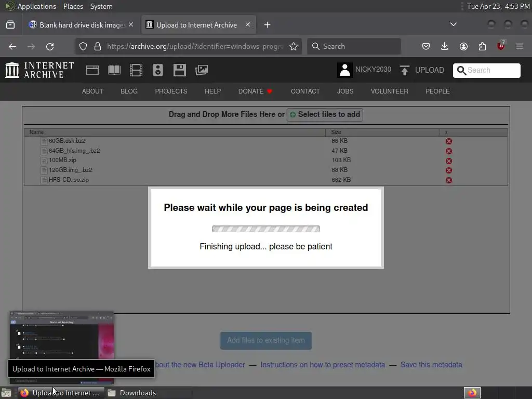Show site security padlock info
Viewport: 532px width, 399px height.
coord(98,46)
